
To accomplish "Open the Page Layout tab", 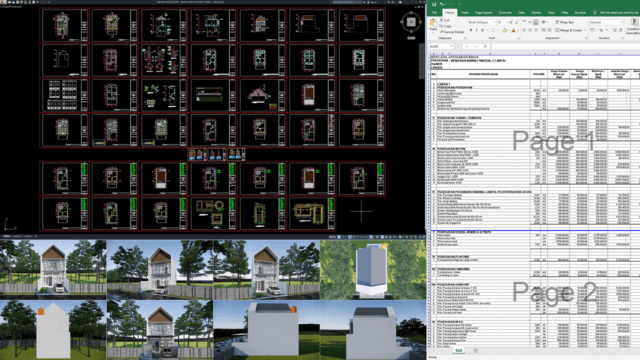I will tap(483, 13).
